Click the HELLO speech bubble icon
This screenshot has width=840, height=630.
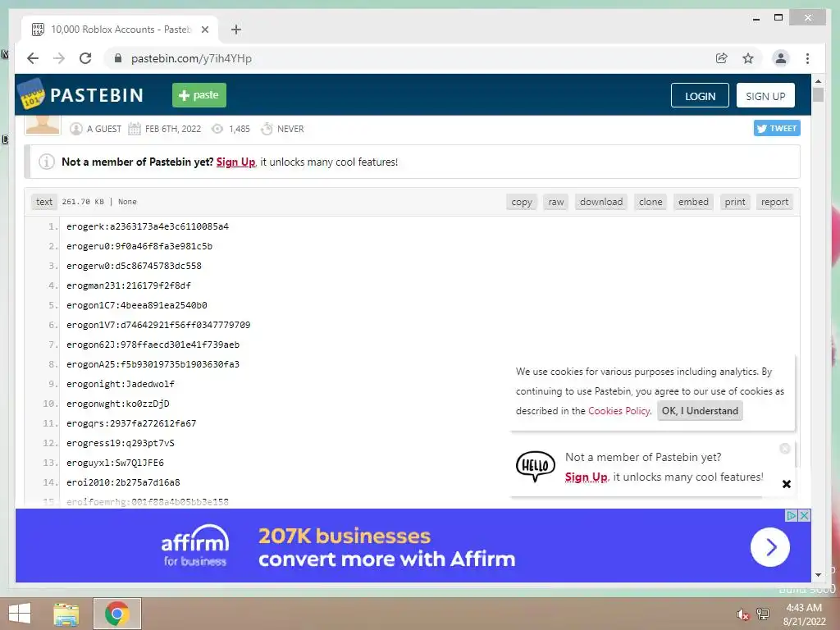click(535, 466)
